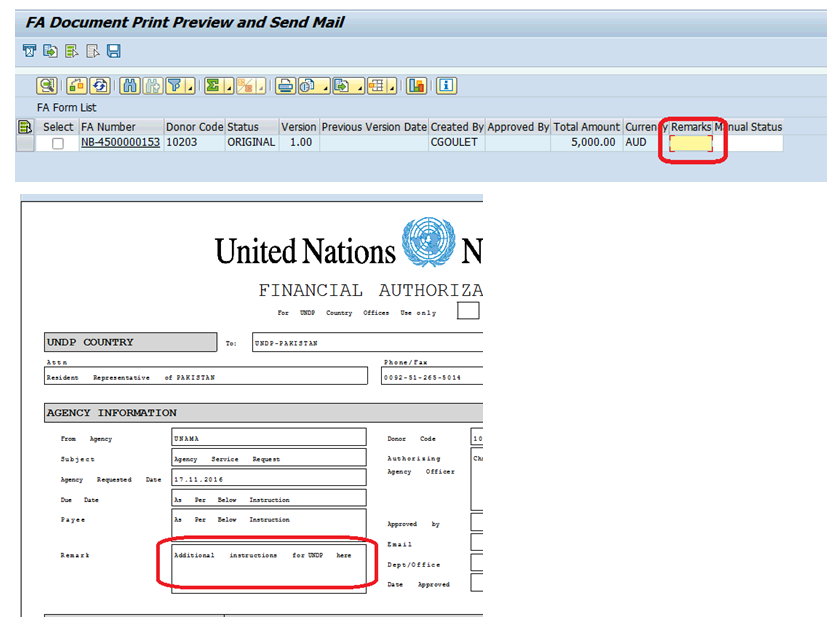Click the save disk icon in top toolbar
835x626 pixels.
113,51
